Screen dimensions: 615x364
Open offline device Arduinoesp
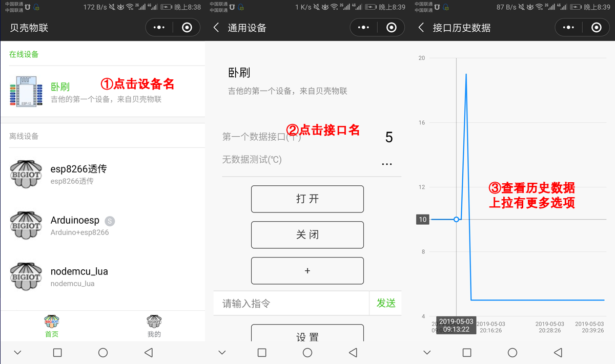tap(102, 225)
